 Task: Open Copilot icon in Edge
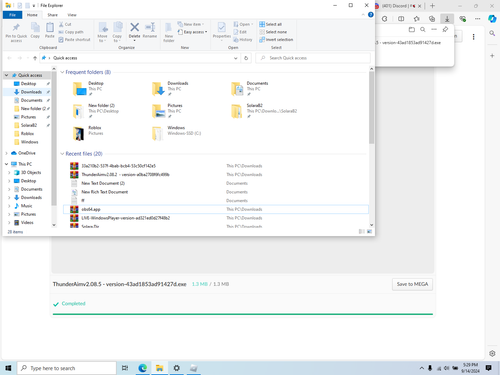492,19
